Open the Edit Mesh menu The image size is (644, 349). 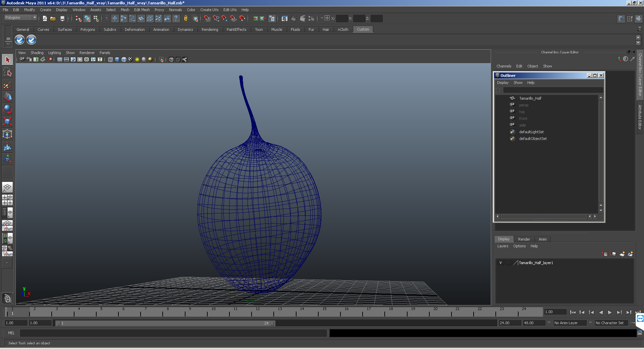click(142, 10)
